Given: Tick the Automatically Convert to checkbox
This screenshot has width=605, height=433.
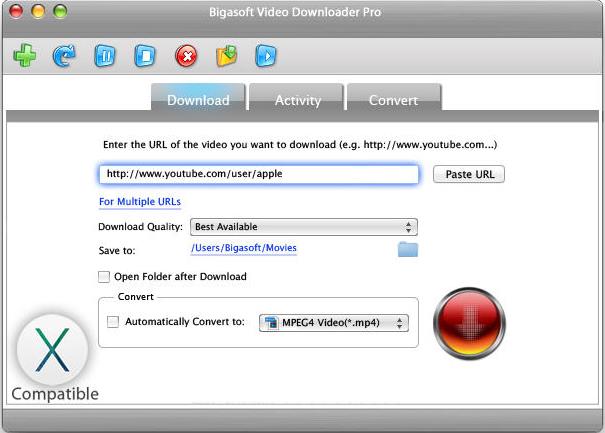Looking at the screenshot, I should pyautogui.click(x=113, y=322).
